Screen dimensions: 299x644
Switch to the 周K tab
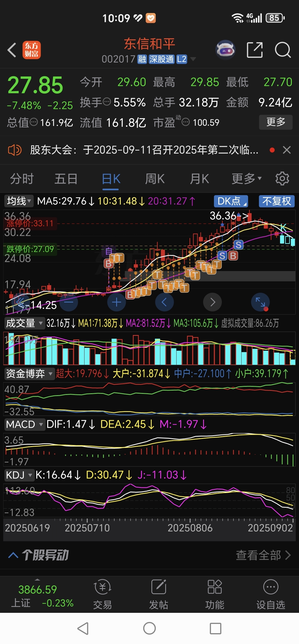click(155, 179)
